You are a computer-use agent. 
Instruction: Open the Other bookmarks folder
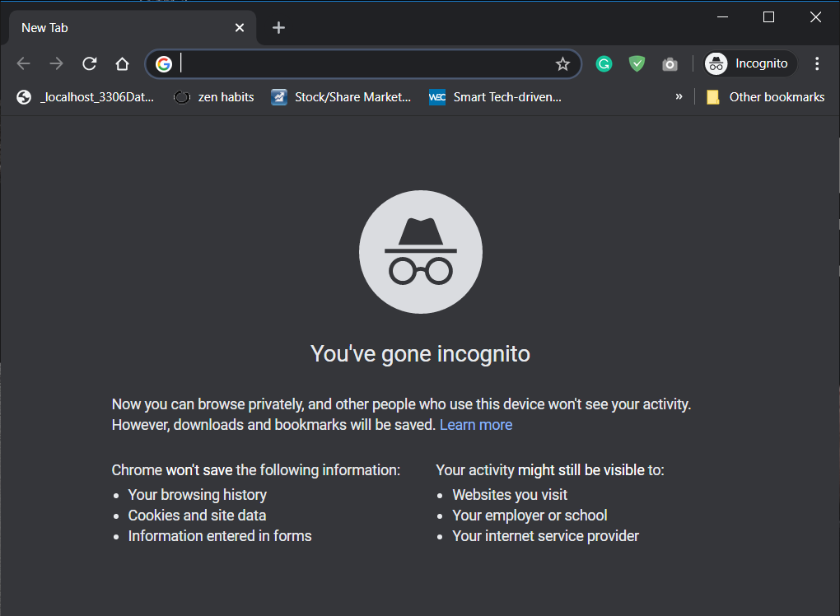point(766,97)
